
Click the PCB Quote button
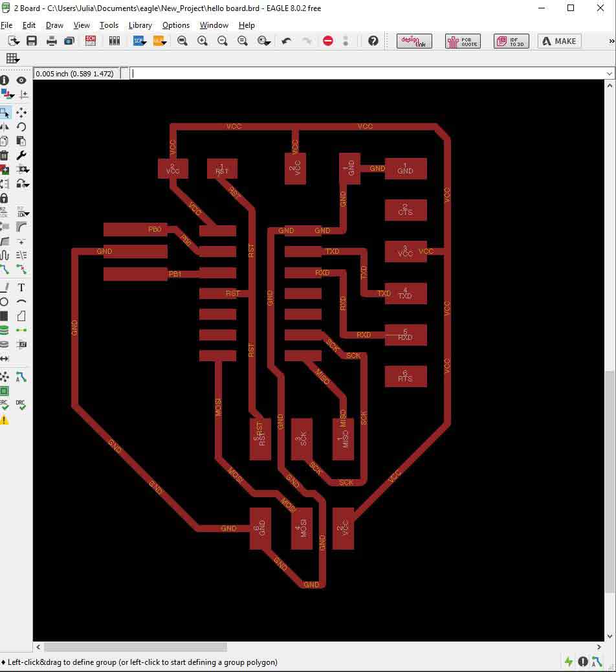(x=463, y=41)
